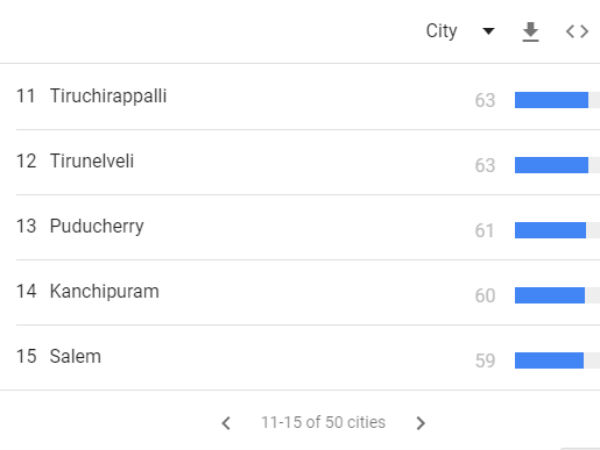
Task: Go to previous page of cities
Action: pos(226,423)
